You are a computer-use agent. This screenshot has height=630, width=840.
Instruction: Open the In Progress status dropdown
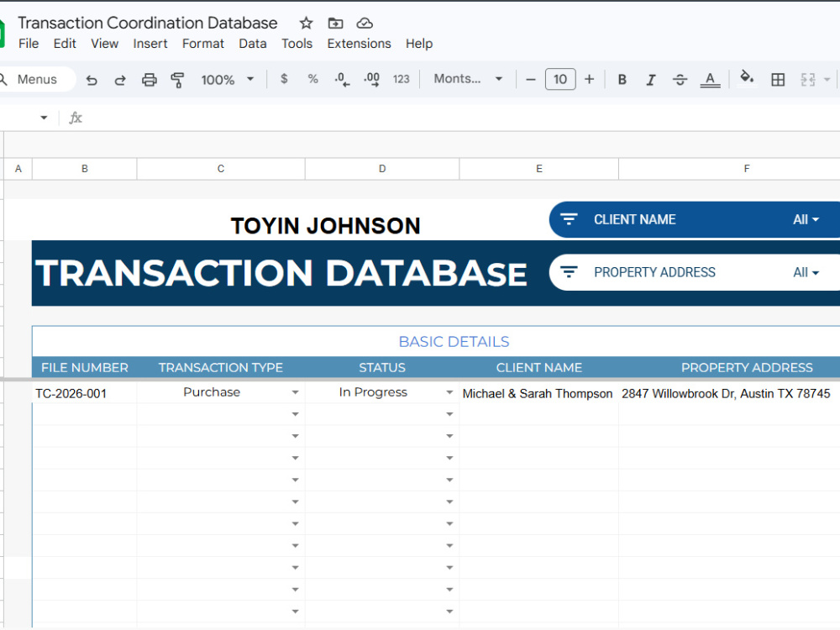(449, 392)
